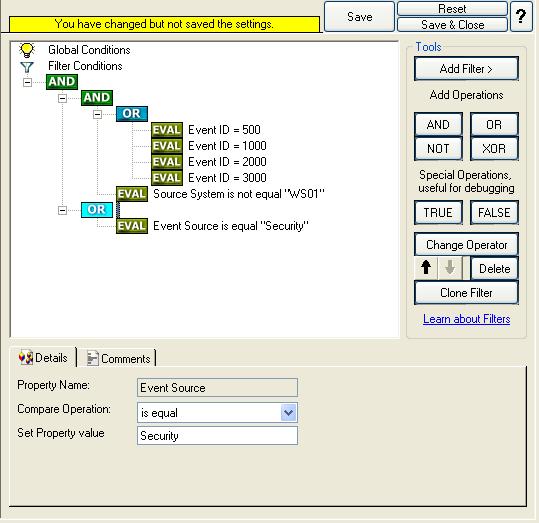Screen dimensions: 539x523
Task: Move filter up with the up arrow
Action: click(426, 267)
